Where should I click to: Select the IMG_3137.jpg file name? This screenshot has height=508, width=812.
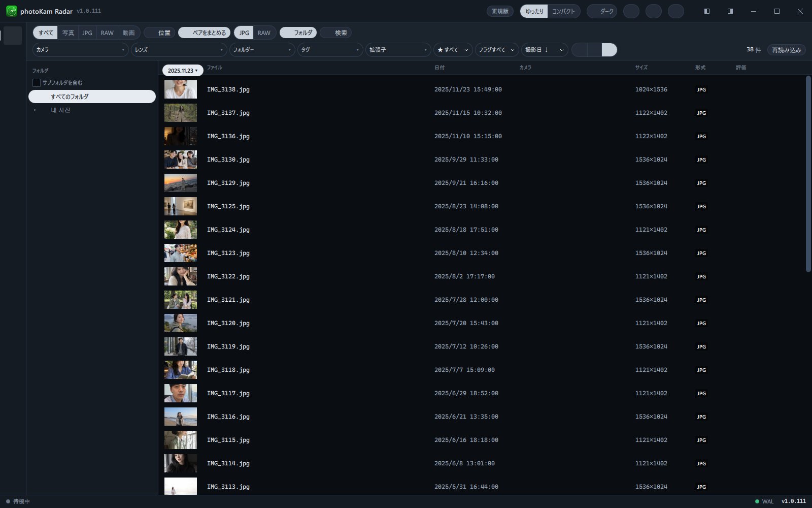pyautogui.click(x=228, y=113)
